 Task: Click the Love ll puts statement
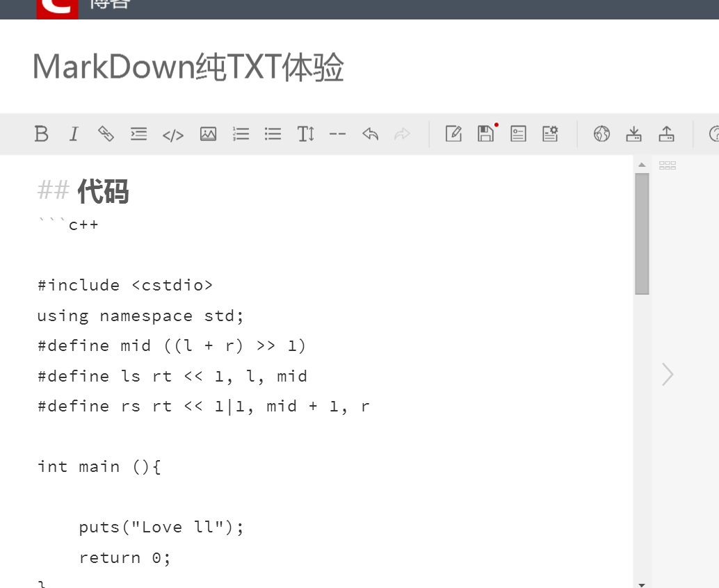[161, 527]
